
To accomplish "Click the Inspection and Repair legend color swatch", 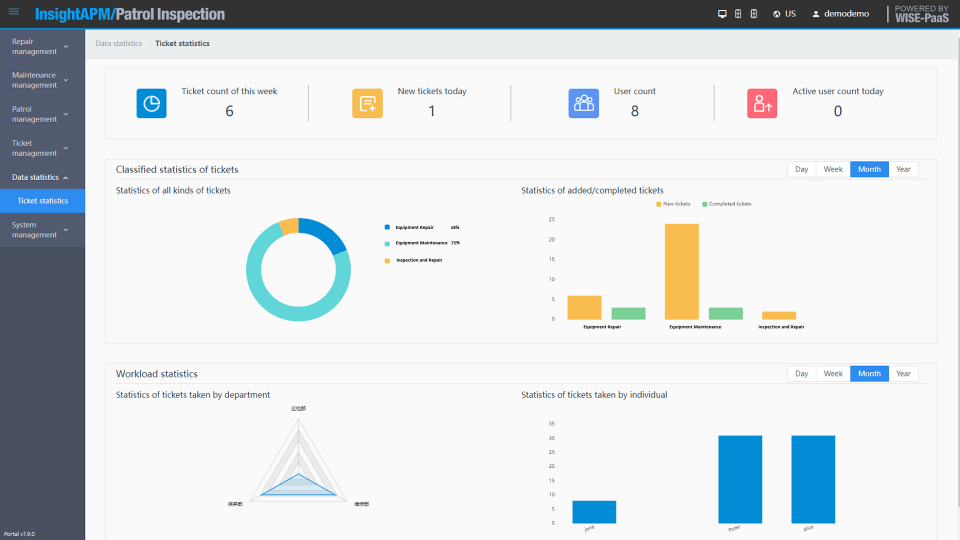I will click(x=387, y=261).
